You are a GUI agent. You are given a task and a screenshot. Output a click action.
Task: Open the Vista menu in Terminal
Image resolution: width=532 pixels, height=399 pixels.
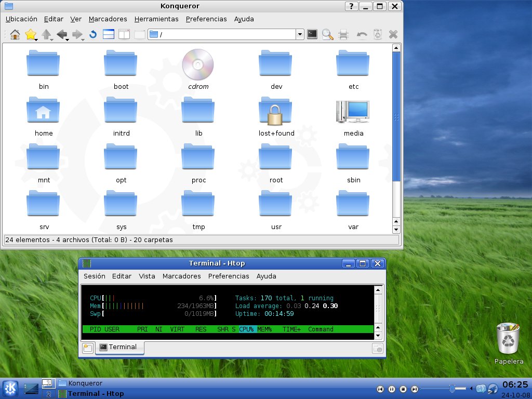tap(147, 276)
